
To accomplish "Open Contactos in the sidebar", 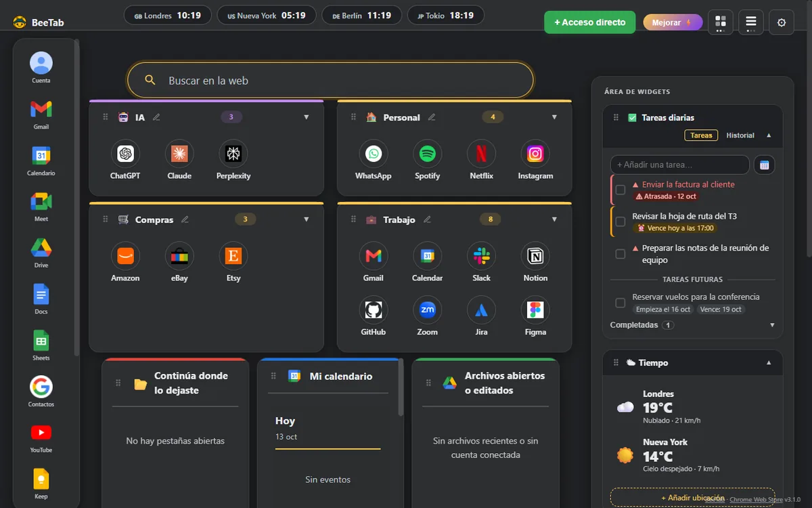I will pyautogui.click(x=41, y=387).
